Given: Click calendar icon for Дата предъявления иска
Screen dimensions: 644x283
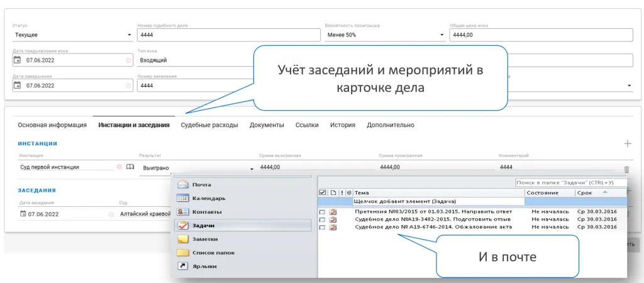Looking at the screenshot, I should pyautogui.click(x=17, y=60).
